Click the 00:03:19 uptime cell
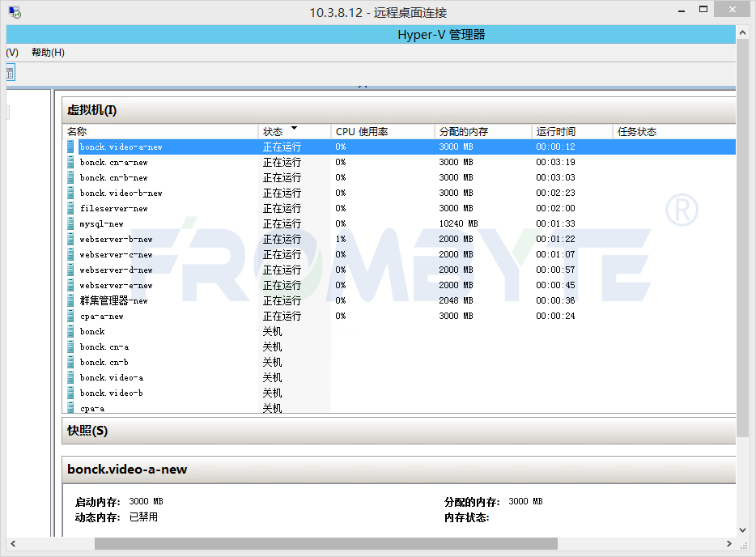 pos(555,162)
